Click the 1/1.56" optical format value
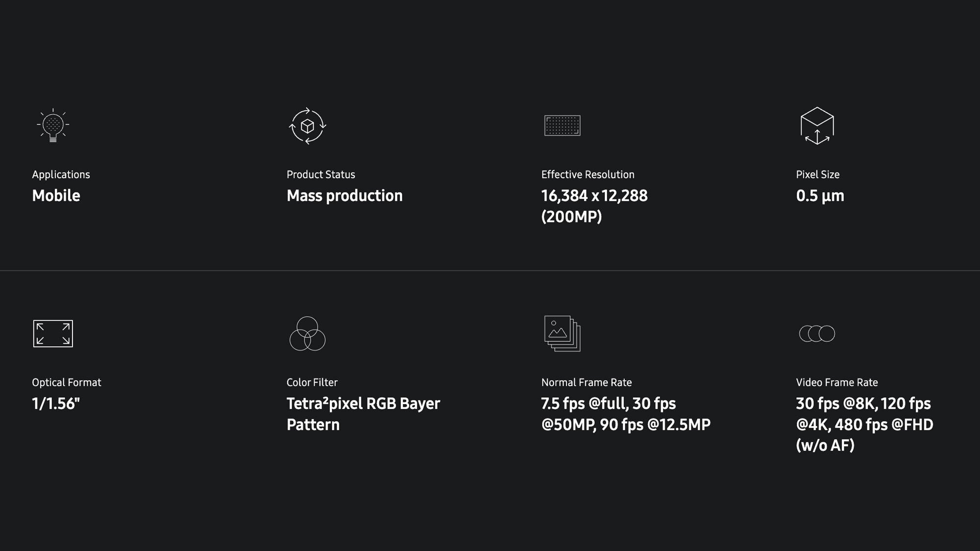 point(56,404)
